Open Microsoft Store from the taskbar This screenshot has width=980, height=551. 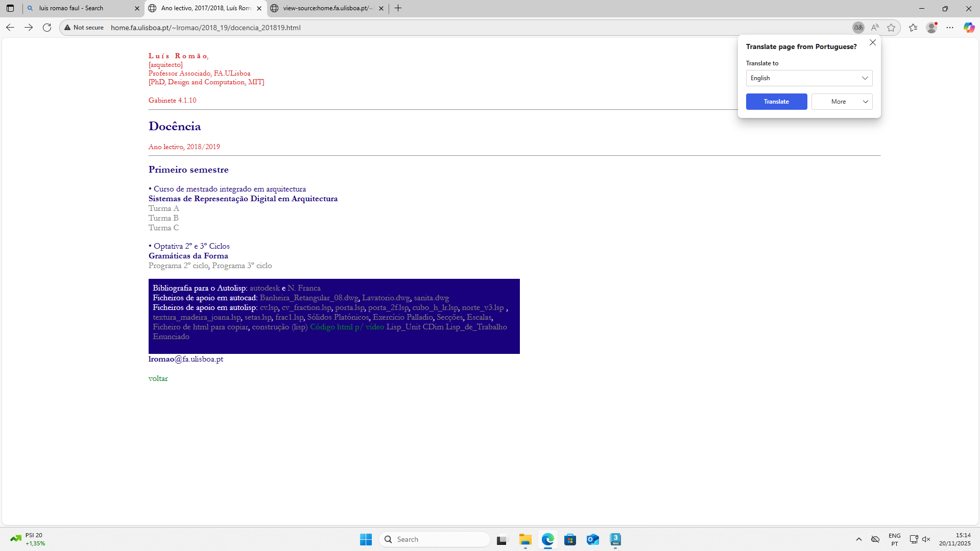(570, 539)
